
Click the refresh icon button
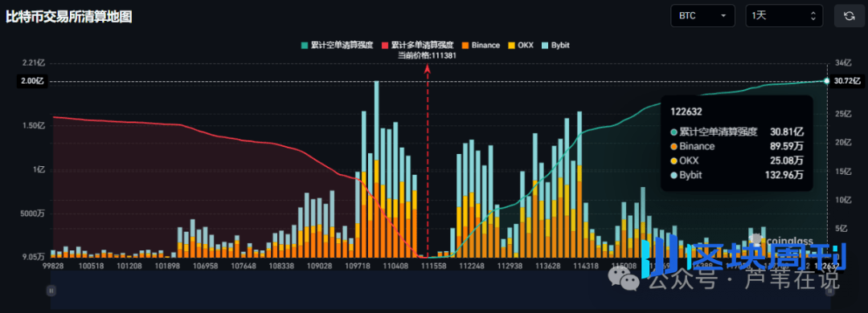(850, 16)
